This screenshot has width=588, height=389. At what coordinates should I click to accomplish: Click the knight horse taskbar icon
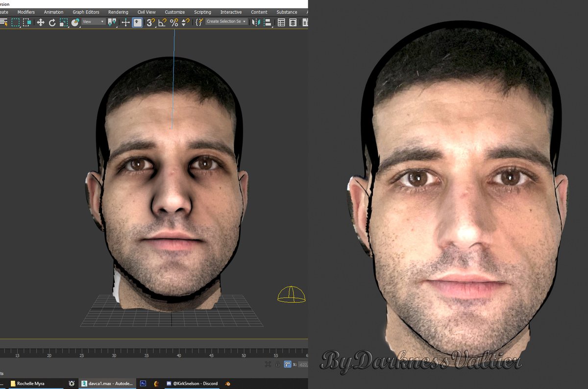pos(156,384)
